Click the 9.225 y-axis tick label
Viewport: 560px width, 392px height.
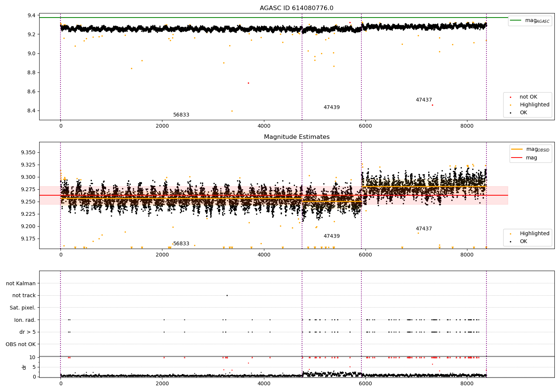pos(28,214)
